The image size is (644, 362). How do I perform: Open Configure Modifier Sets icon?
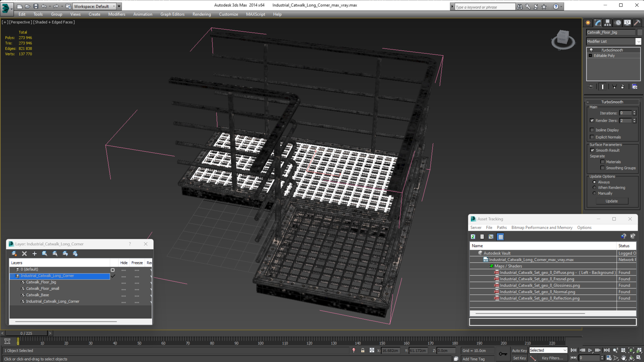coord(635,87)
